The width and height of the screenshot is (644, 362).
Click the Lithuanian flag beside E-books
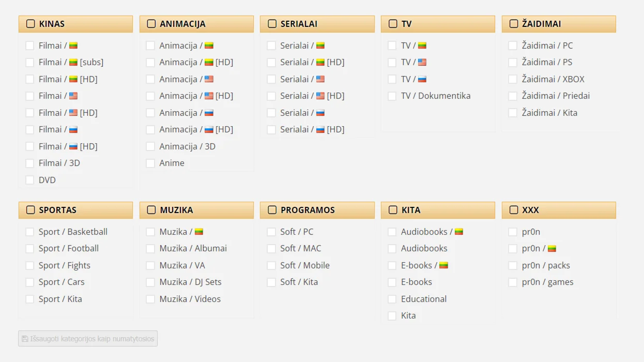point(443,266)
